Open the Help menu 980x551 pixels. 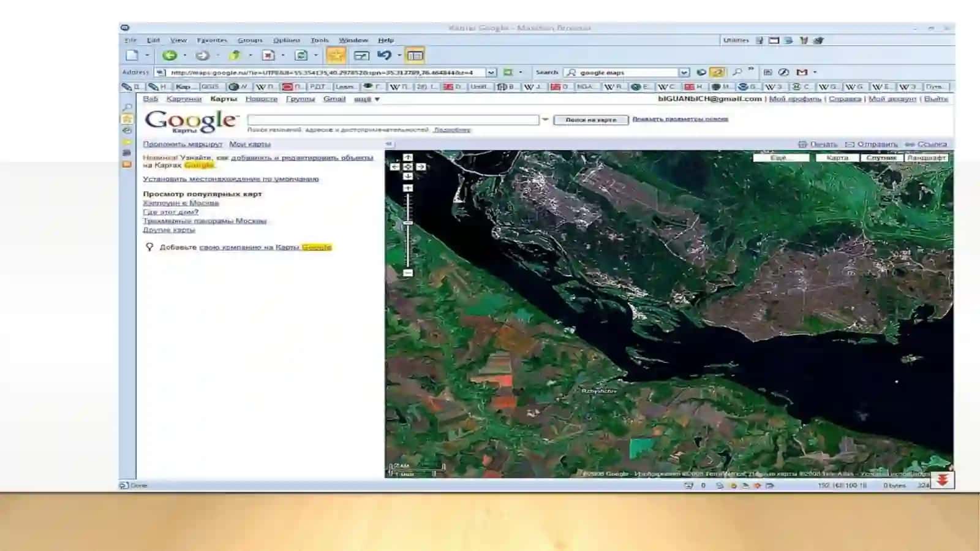386,40
